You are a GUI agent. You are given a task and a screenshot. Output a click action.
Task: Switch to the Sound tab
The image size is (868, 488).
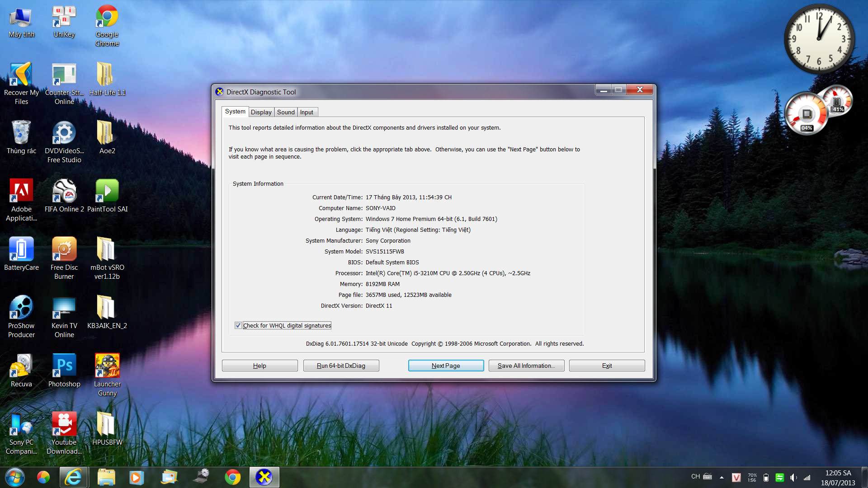pos(286,112)
